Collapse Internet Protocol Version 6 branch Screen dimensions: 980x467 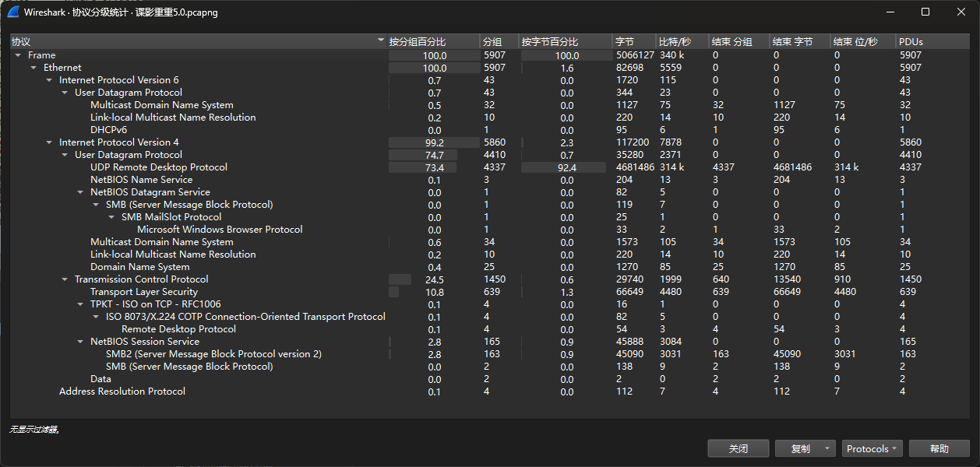point(49,80)
